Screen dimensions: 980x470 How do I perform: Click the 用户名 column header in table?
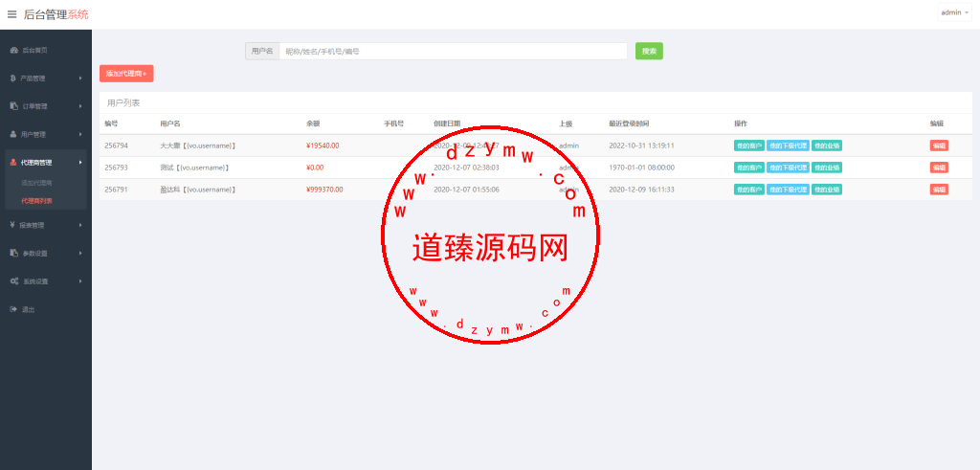170,123
